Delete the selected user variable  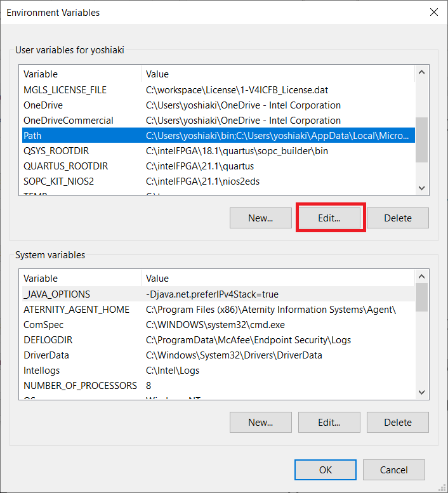(398, 218)
